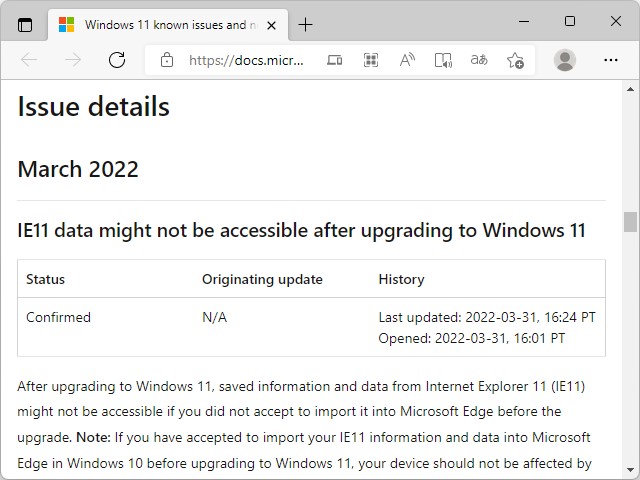
Task: Click the docs.microsoft.com address bar
Action: pos(246,60)
